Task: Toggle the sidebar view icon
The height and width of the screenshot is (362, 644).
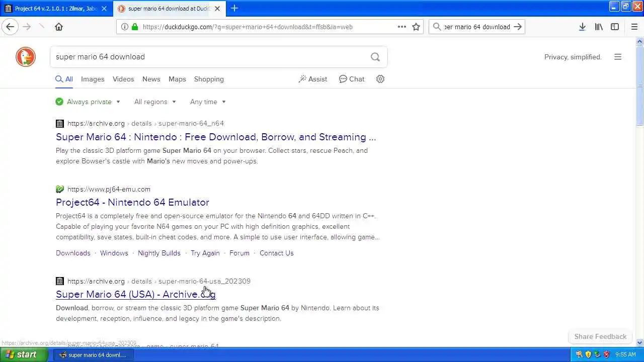Action: (615, 27)
